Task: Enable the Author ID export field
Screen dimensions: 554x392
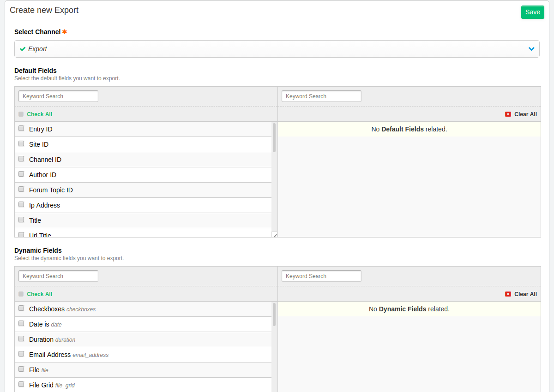Action: tap(21, 174)
